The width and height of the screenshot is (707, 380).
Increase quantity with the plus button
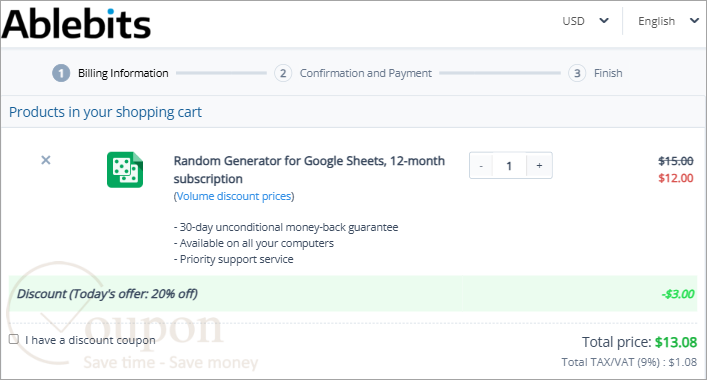point(539,166)
